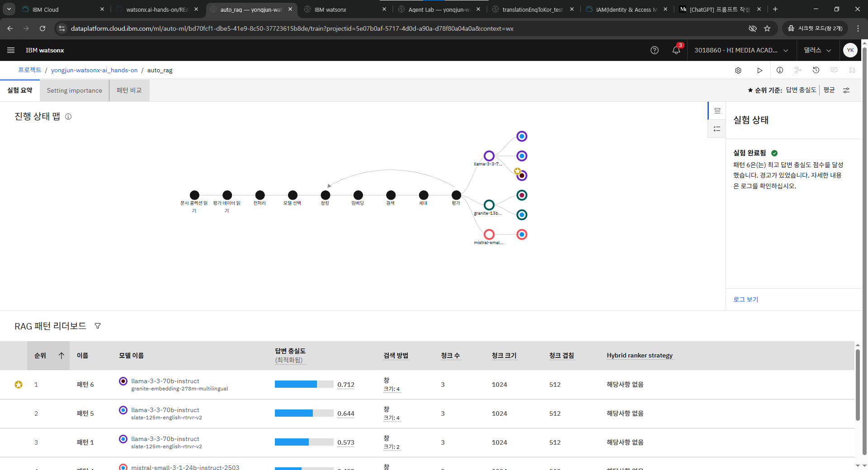This screenshot has height=470, width=868.
Task: Click the granite-13b... model node
Action: point(489,205)
